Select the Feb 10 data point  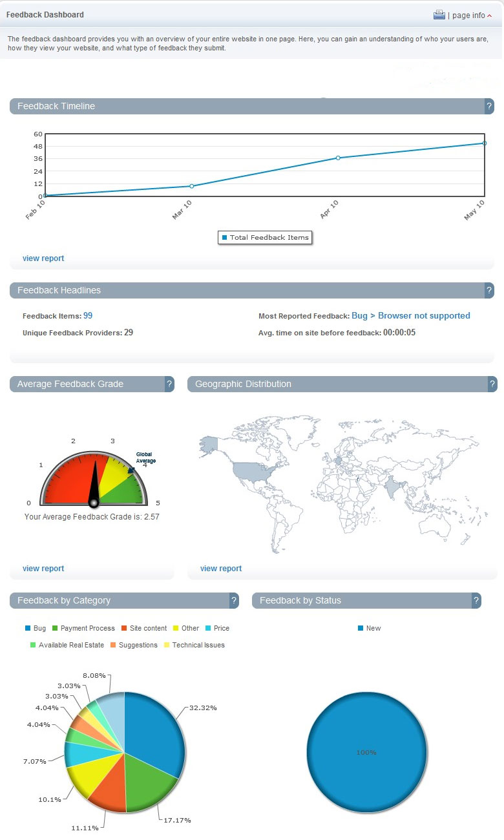coord(45,196)
